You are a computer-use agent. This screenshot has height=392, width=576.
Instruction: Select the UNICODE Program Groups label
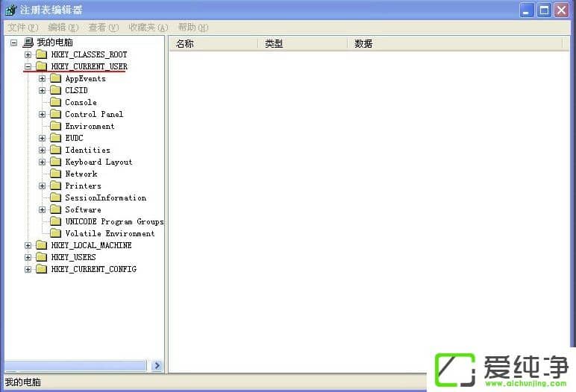click(x=114, y=221)
